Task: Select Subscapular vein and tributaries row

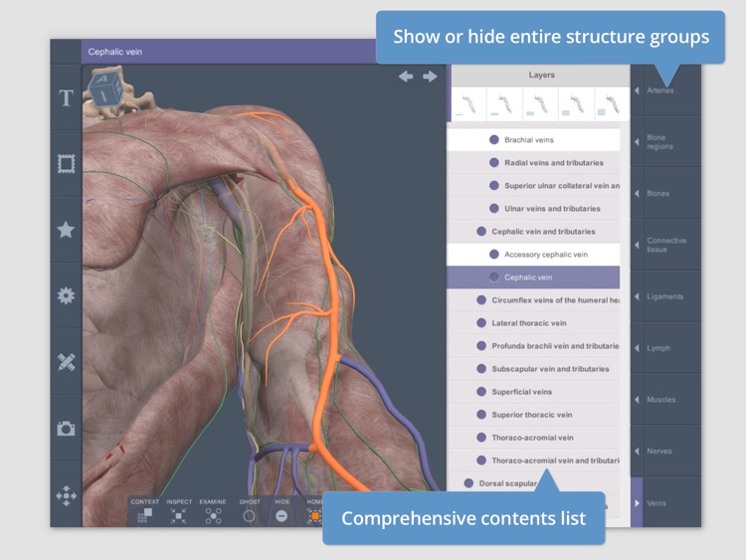Action: [x=533, y=368]
